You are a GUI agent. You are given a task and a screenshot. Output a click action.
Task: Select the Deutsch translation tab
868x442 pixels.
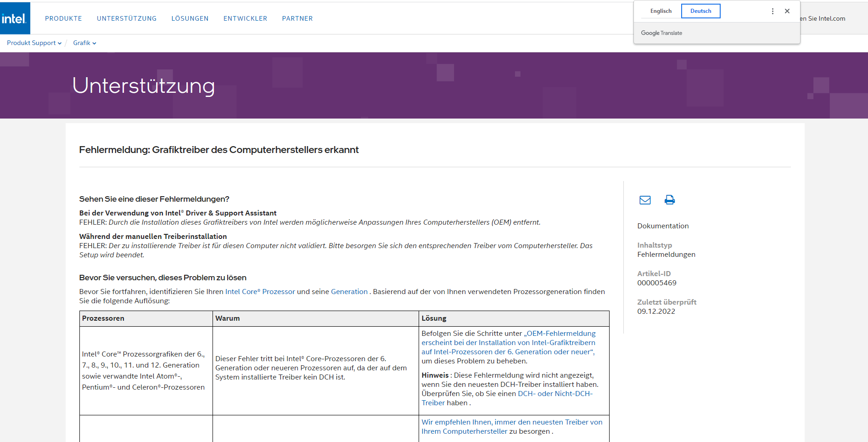click(700, 11)
